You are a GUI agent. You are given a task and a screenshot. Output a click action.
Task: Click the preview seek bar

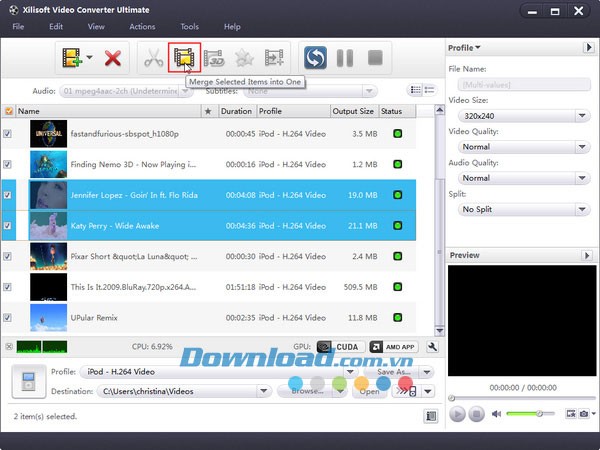523,398
